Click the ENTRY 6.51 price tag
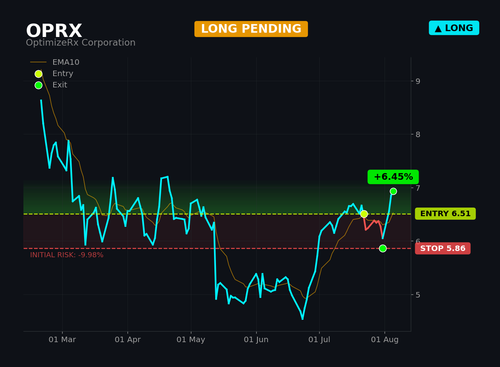Image resolution: width=500 pixels, height=367 pixels. click(445, 214)
